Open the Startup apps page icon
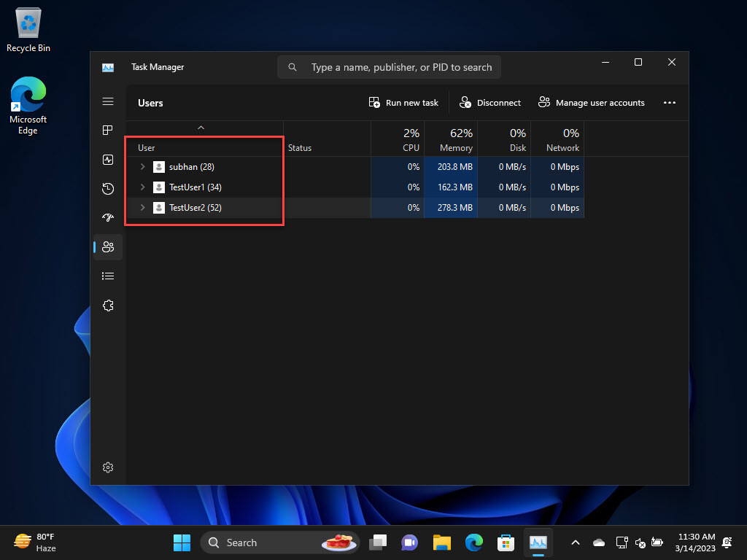 (x=108, y=217)
